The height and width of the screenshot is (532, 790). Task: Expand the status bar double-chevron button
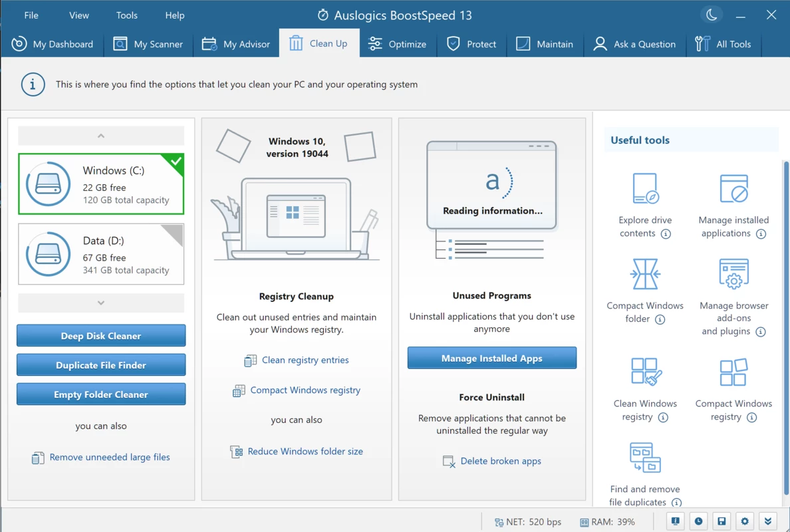768,521
